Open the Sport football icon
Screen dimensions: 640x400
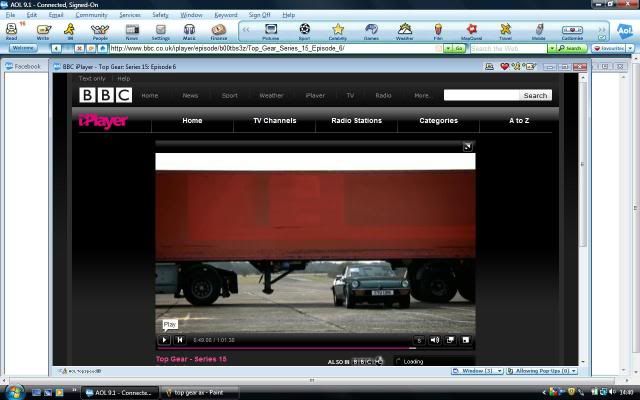pos(304,31)
